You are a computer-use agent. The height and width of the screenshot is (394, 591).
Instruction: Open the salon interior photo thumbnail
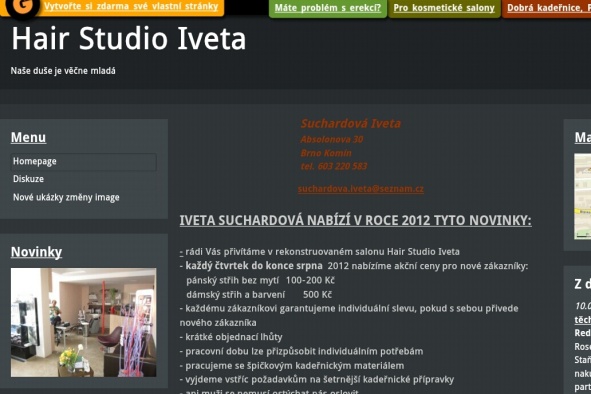point(83,322)
